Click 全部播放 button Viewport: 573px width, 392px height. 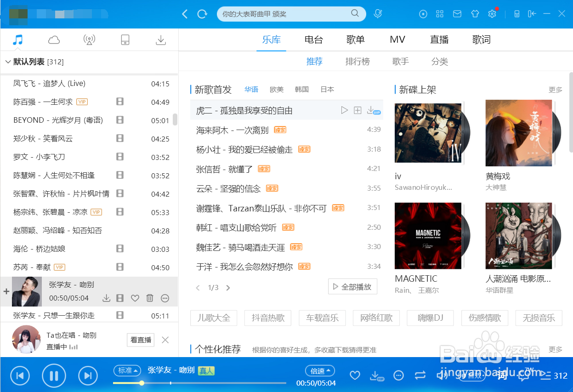(x=352, y=287)
